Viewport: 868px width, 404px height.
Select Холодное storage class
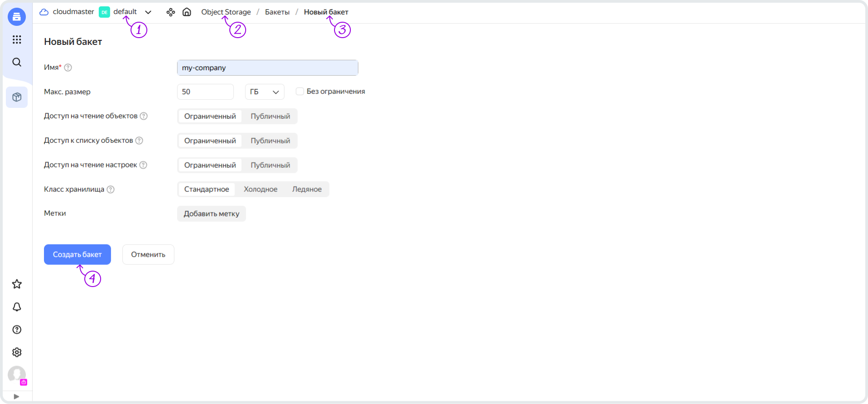coord(260,189)
